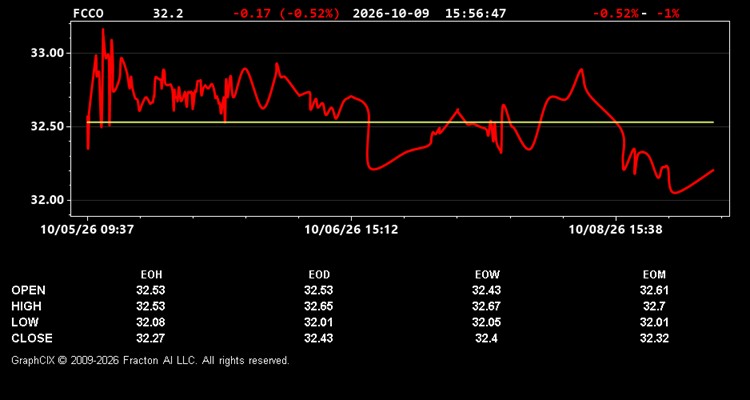Select the EOW column header
The height and width of the screenshot is (400, 750).
click(x=487, y=275)
